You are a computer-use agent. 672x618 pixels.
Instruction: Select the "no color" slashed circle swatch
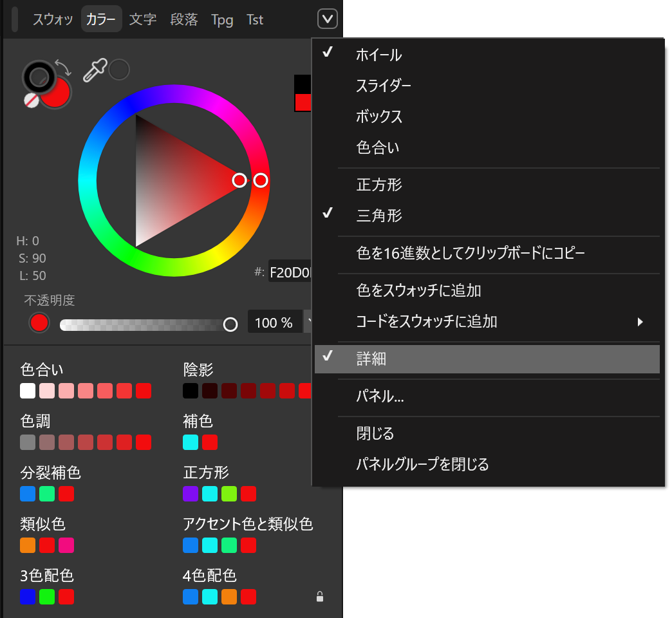click(x=31, y=101)
